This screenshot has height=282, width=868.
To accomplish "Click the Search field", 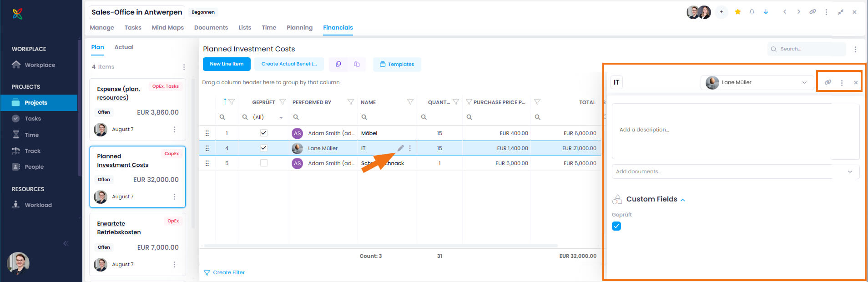I will (x=807, y=49).
